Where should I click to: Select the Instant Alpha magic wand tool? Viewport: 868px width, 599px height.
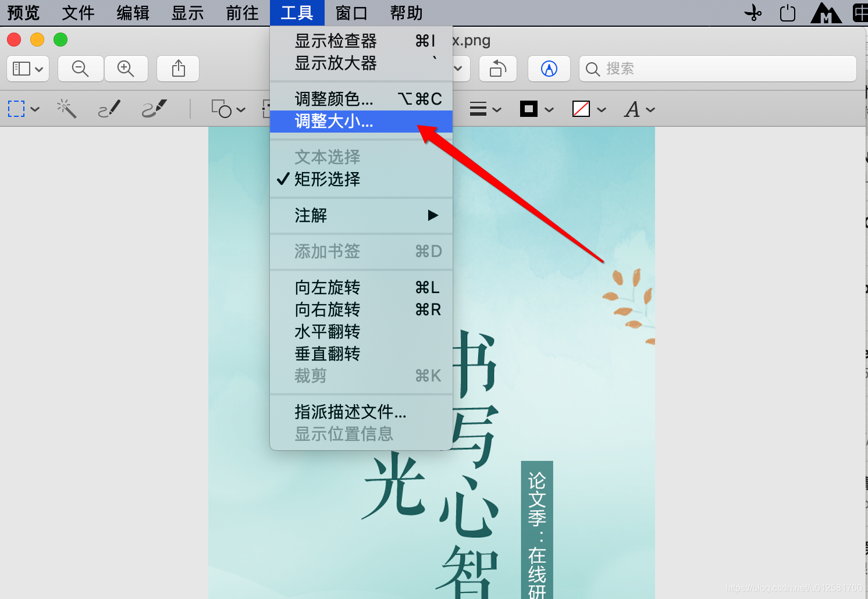point(66,109)
